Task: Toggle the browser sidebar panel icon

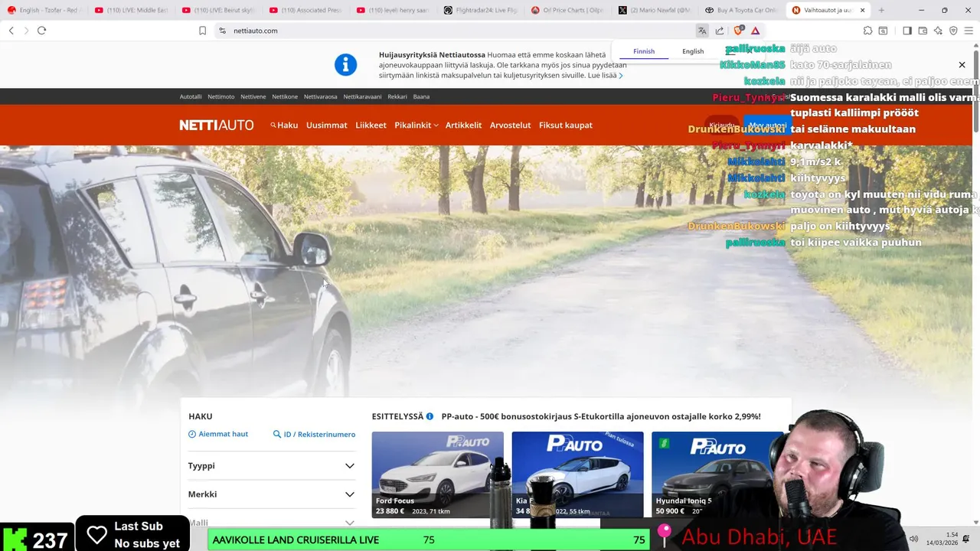Action: point(907,31)
